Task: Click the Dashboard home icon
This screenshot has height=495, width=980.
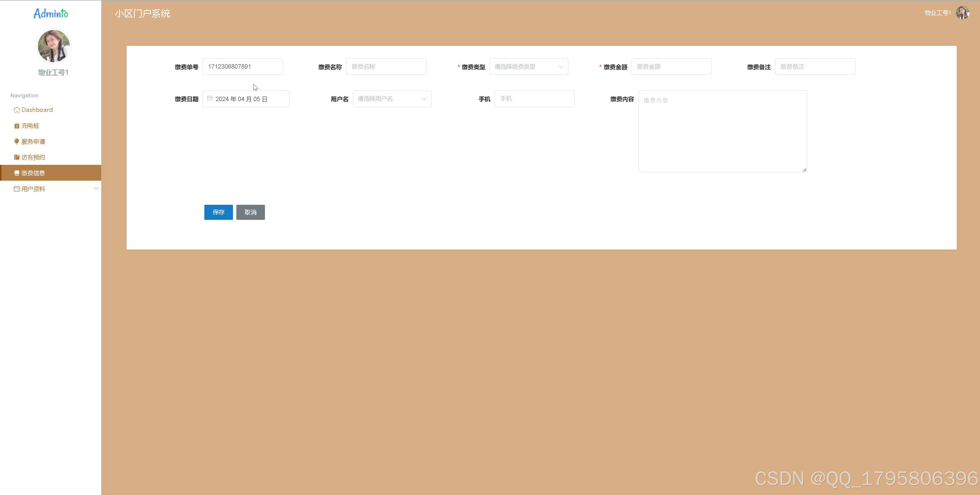Action: [x=17, y=110]
